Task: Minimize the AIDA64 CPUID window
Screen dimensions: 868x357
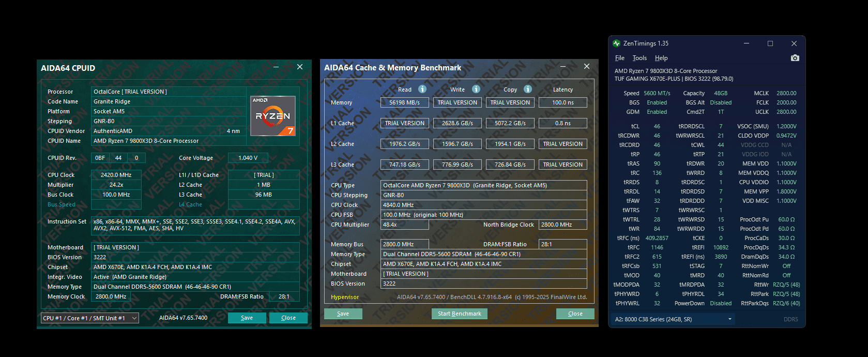Action: pyautogui.click(x=276, y=67)
